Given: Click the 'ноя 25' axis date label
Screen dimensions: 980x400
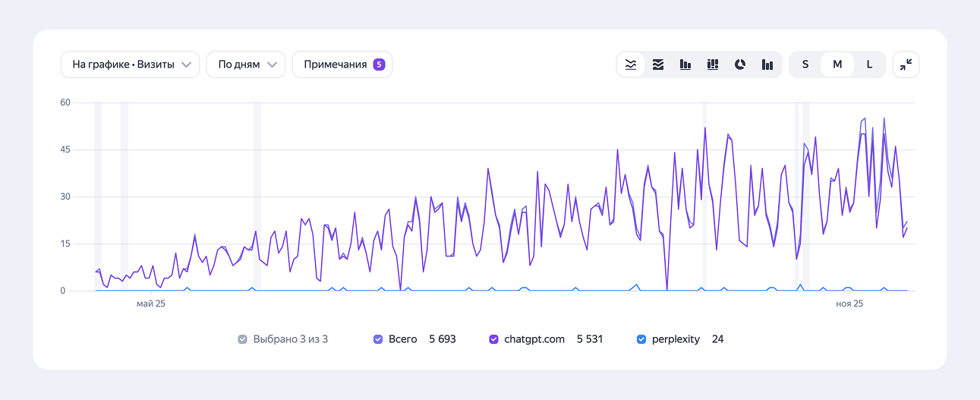Looking at the screenshot, I should 849,304.
